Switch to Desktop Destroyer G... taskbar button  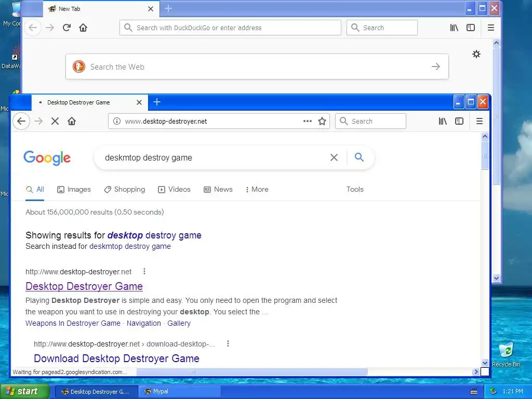pyautogui.click(x=96, y=392)
